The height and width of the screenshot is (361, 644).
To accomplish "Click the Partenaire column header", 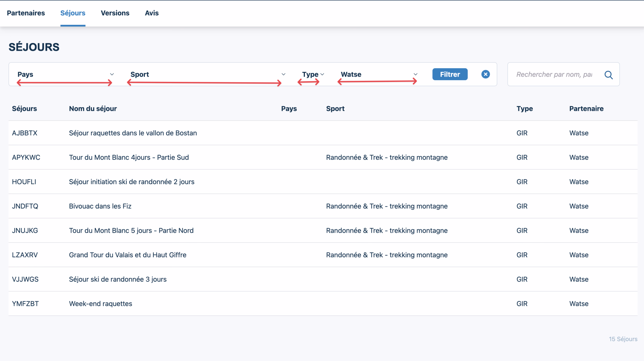I will pos(586,109).
